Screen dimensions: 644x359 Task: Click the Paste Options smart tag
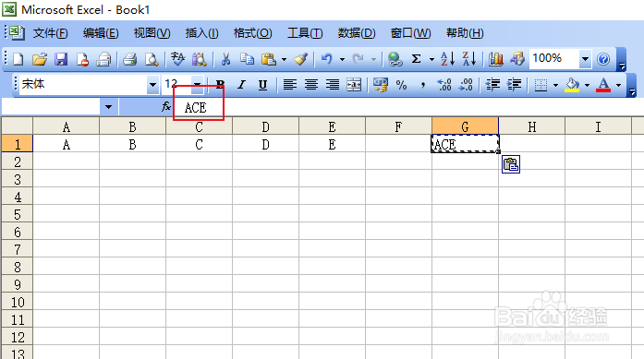tap(511, 164)
